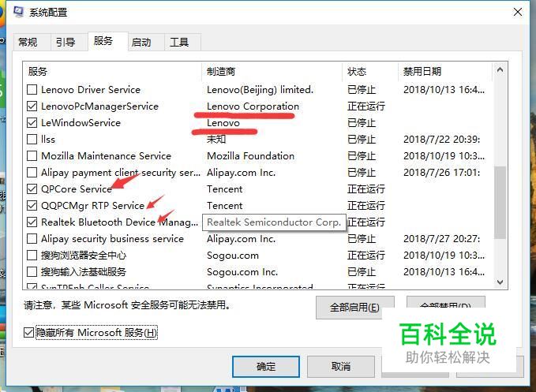
Task: Select Lenovo Corporation manufacturer text
Action: [x=253, y=106]
